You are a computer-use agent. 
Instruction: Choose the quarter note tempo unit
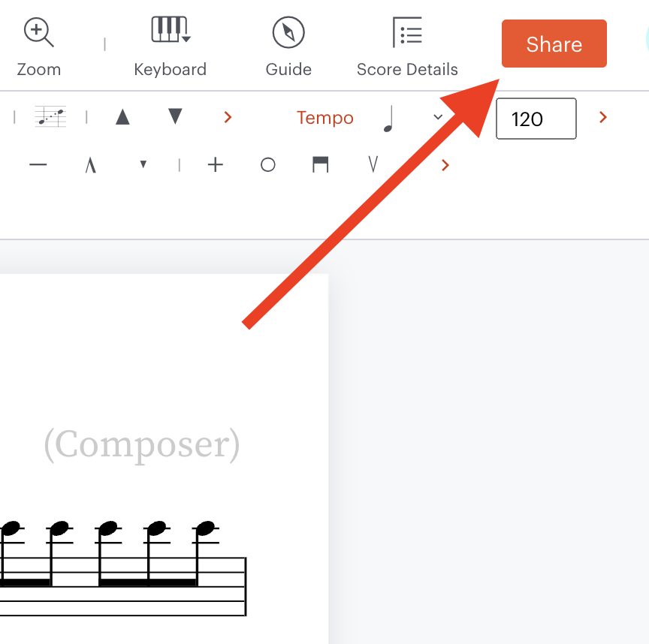pos(388,119)
